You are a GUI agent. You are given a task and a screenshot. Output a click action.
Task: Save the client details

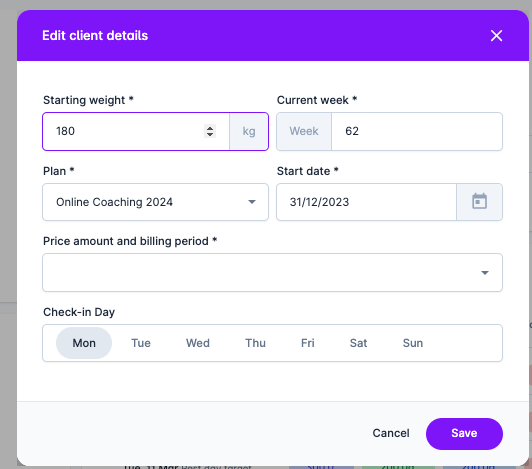click(x=464, y=433)
